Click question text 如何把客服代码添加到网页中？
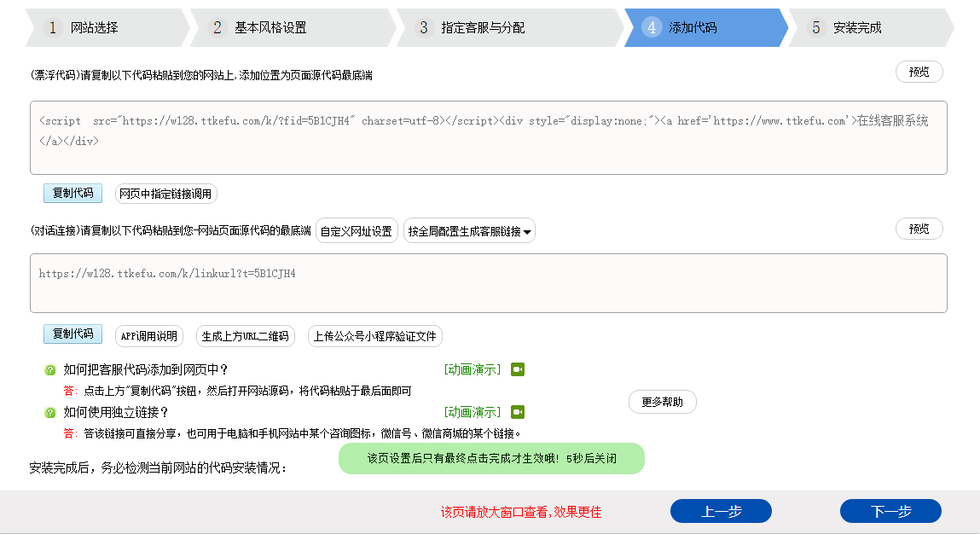This screenshot has width=980, height=534. [x=146, y=369]
